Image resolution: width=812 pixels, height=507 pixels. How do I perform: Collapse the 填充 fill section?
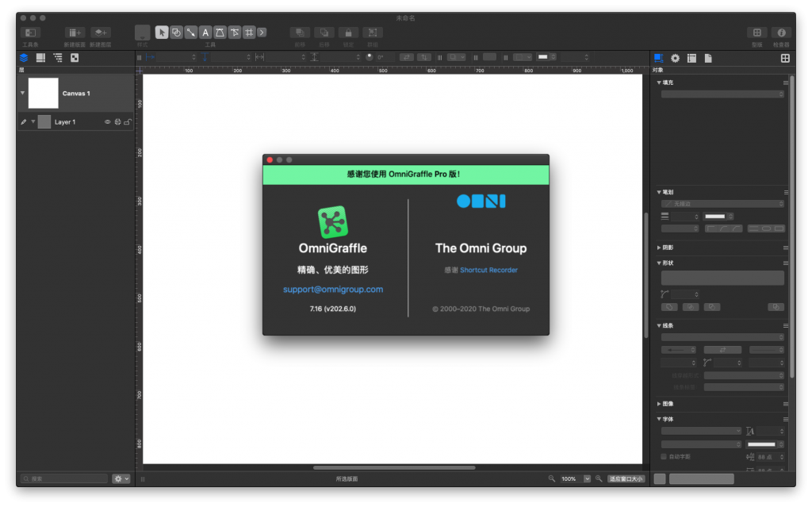(x=659, y=83)
